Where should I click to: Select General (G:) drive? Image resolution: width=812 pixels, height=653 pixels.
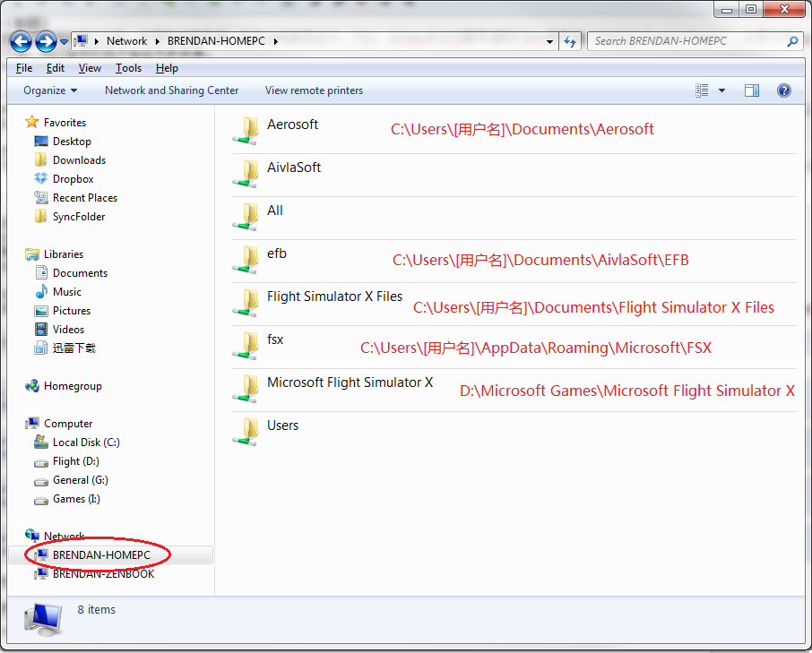[x=81, y=480]
